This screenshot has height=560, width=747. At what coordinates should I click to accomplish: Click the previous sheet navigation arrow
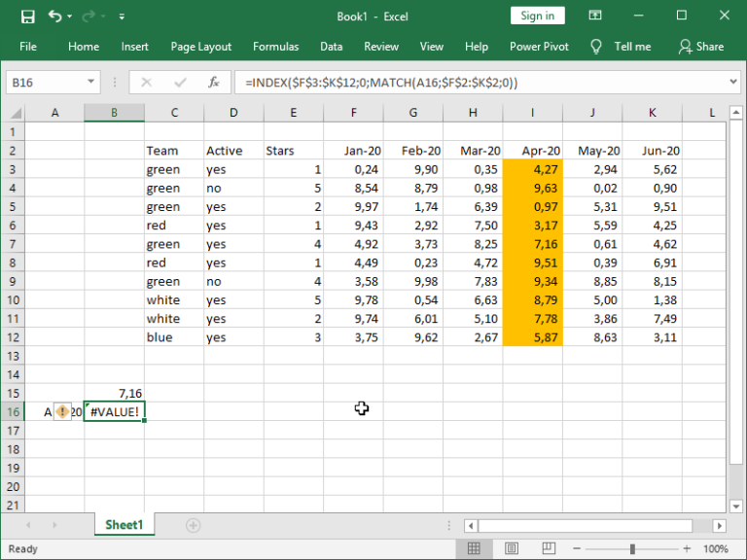coord(28,525)
